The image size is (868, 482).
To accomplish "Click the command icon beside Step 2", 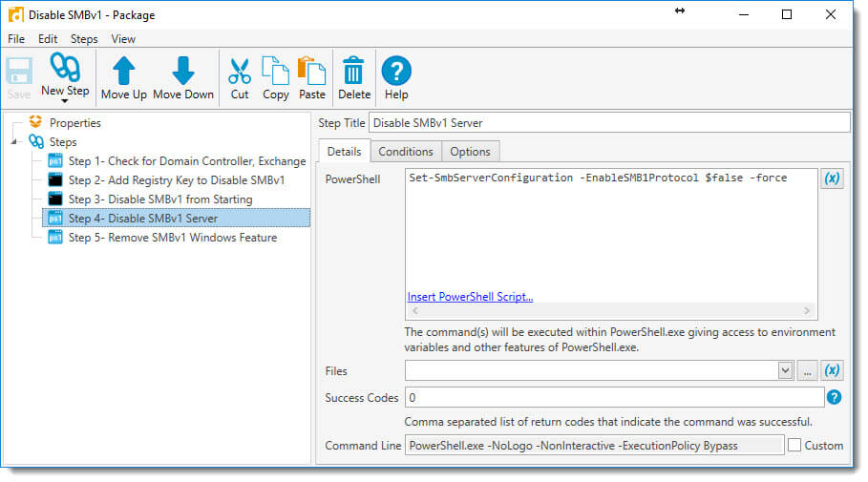I will pos(55,179).
